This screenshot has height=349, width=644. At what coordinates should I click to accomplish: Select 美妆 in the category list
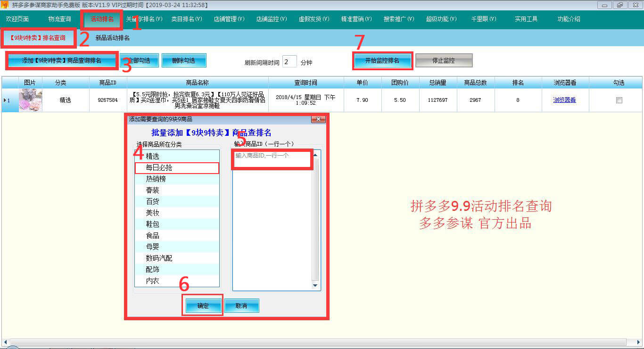(x=177, y=213)
